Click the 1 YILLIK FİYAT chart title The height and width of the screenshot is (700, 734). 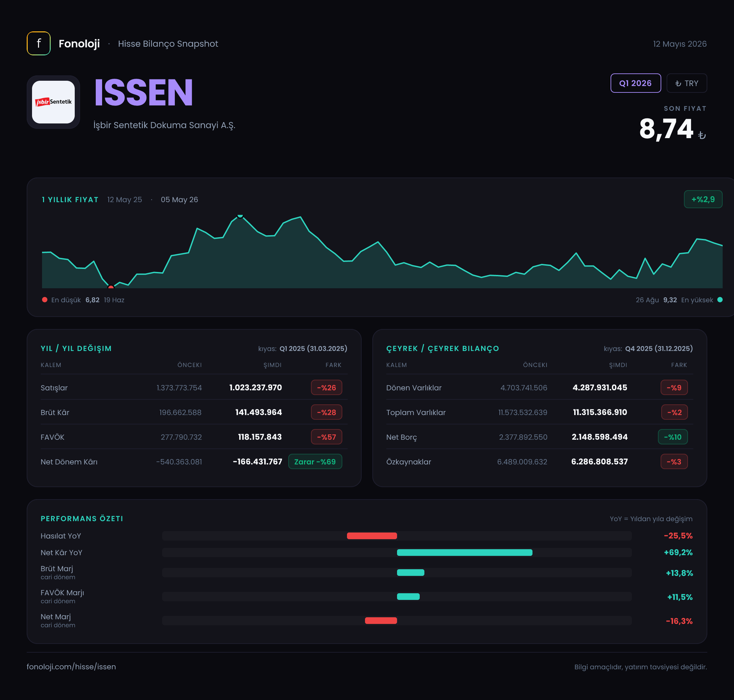tap(70, 199)
